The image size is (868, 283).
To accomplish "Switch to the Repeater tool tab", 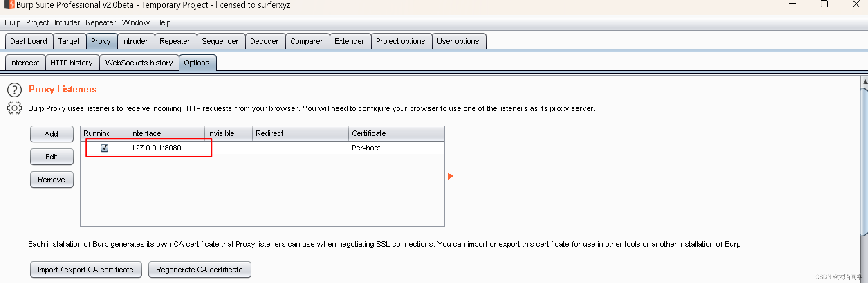I will [175, 42].
